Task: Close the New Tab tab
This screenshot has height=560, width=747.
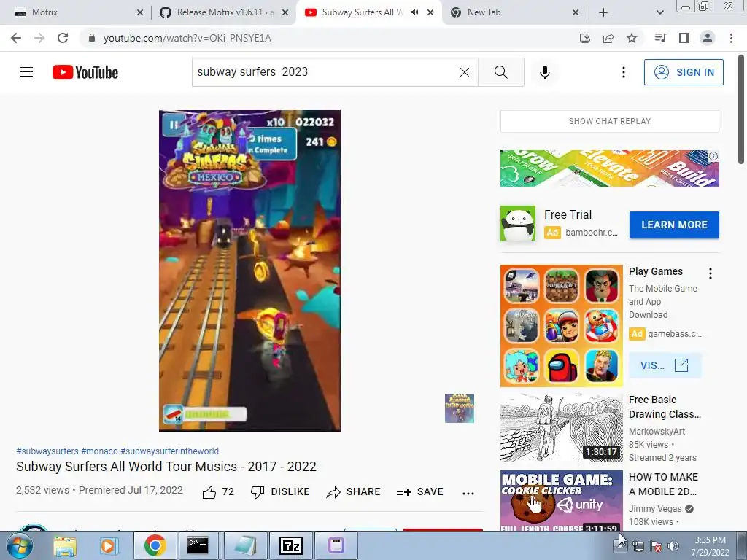Action: [x=576, y=12]
